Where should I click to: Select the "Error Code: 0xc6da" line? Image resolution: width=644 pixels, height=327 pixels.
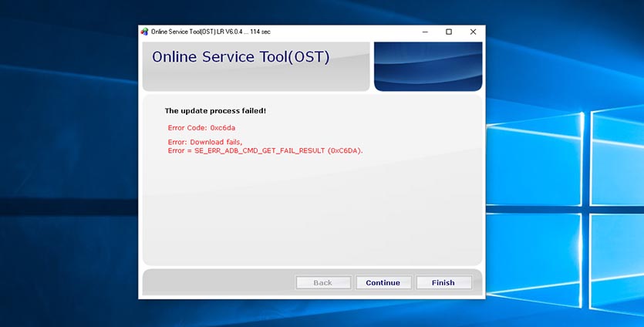tap(201, 128)
